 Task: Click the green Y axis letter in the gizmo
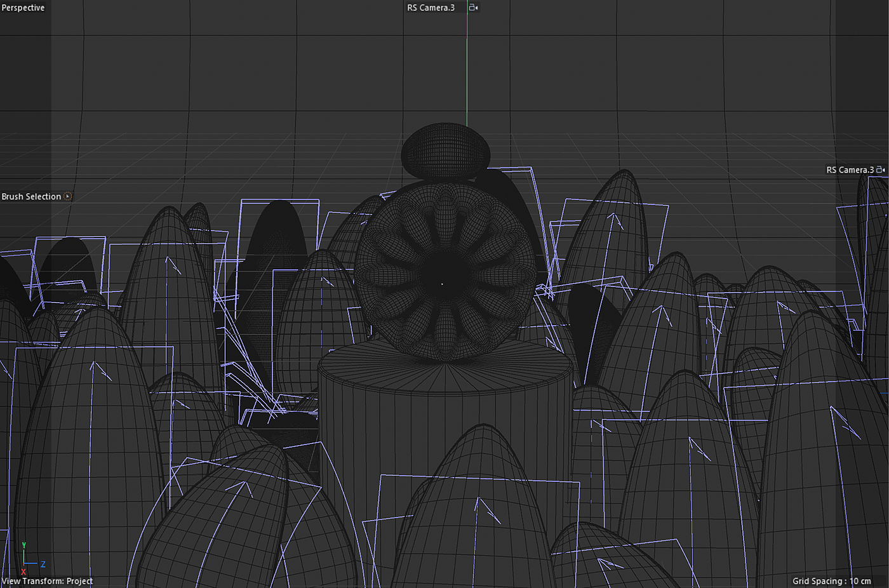23,545
